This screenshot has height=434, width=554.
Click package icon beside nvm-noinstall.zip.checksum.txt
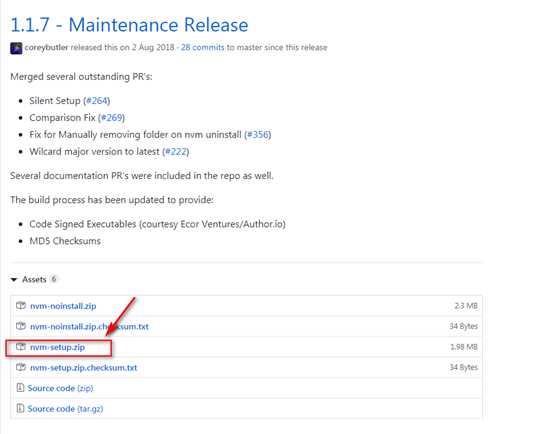21,326
